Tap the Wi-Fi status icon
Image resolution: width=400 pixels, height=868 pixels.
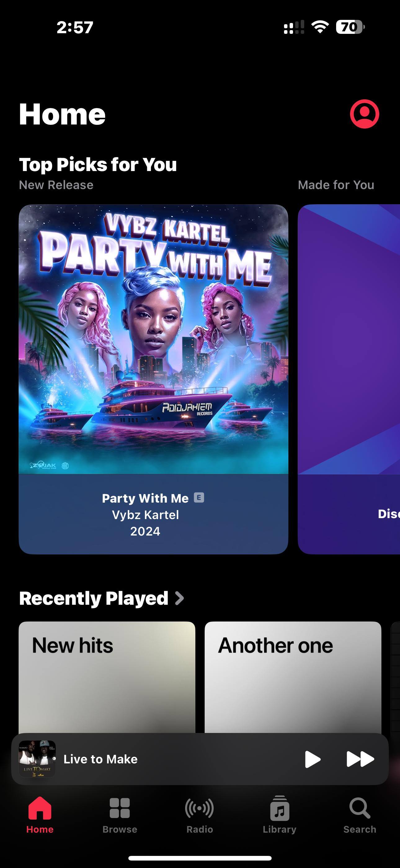[320, 27]
